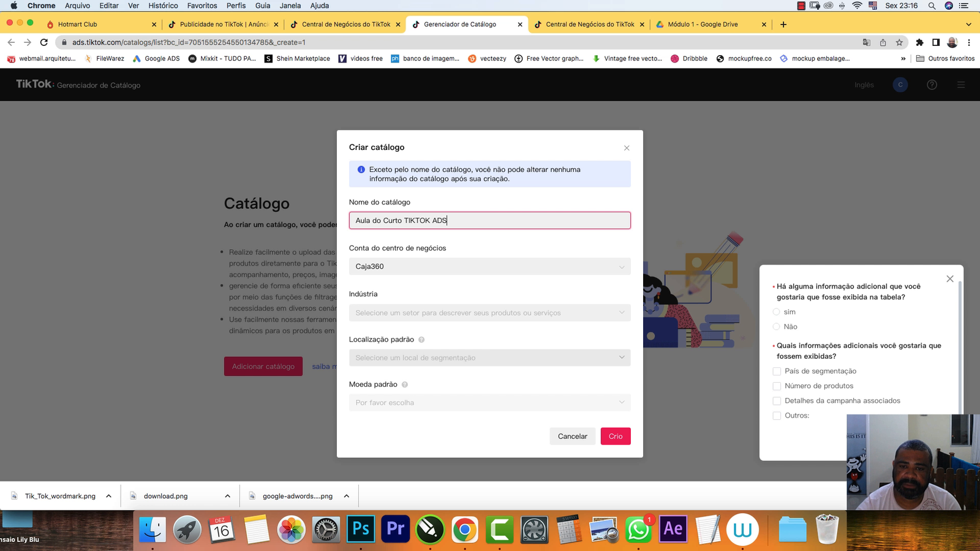Click the share page icon
Image resolution: width=980 pixels, height=551 pixels.
tap(883, 42)
